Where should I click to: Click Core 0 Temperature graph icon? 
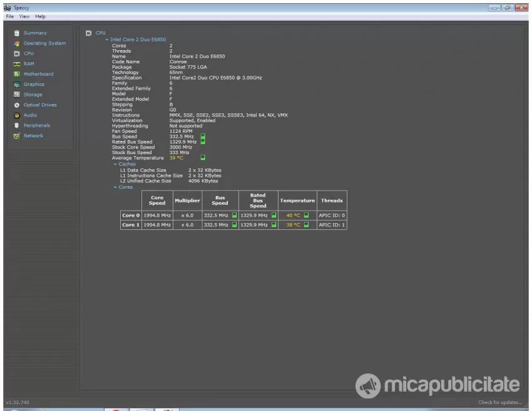(x=306, y=215)
